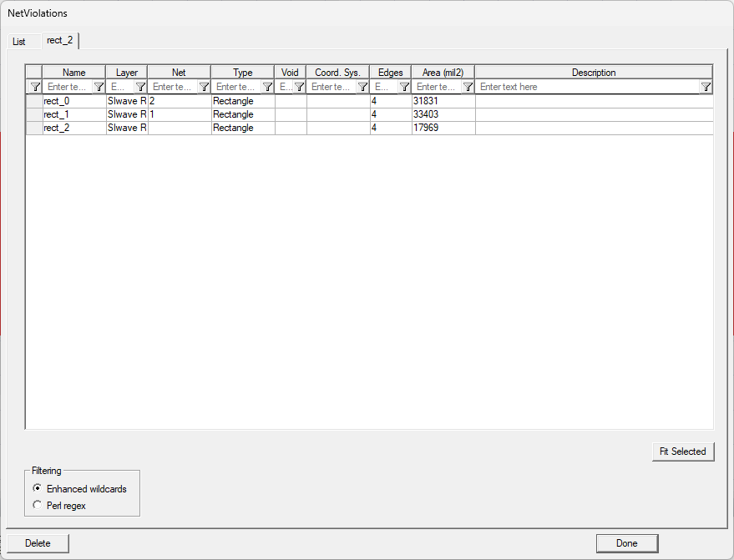Click Slwave R layer in rect_1 row
The image size is (734, 560).
click(127, 114)
